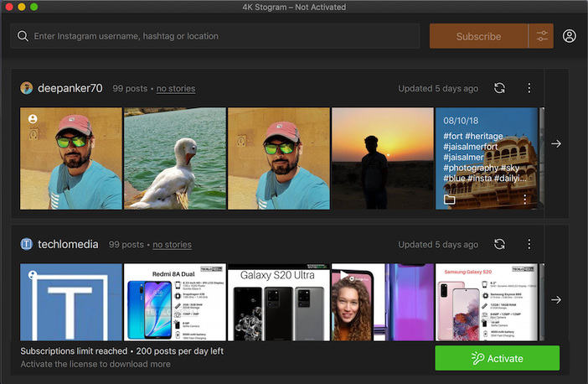The width and height of the screenshot is (588, 384).
Task: Show fort post in folder icon
Action: (x=449, y=200)
